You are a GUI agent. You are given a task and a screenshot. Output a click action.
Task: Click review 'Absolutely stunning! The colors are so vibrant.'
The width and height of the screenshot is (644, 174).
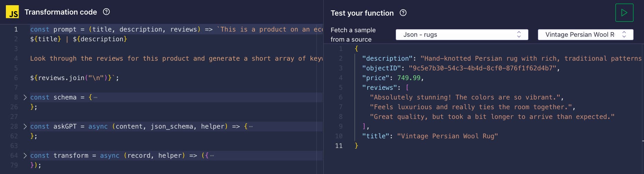(465, 97)
